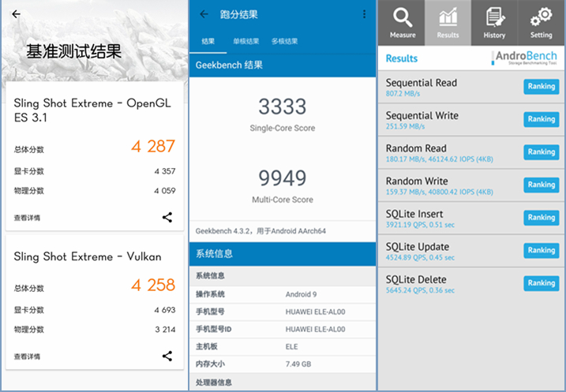The width and height of the screenshot is (566, 392).
Task: Click the overall score 4 287
Action: (153, 147)
